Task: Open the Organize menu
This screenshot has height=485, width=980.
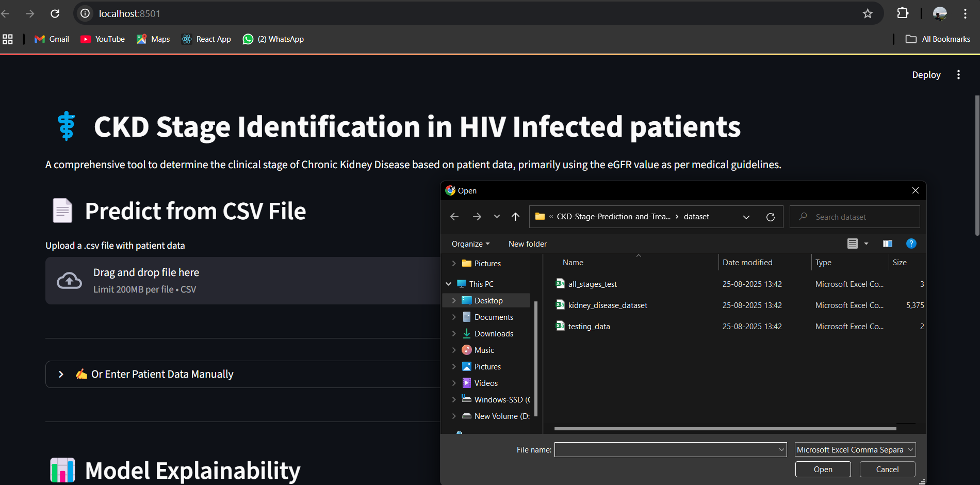Action: (x=470, y=244)
